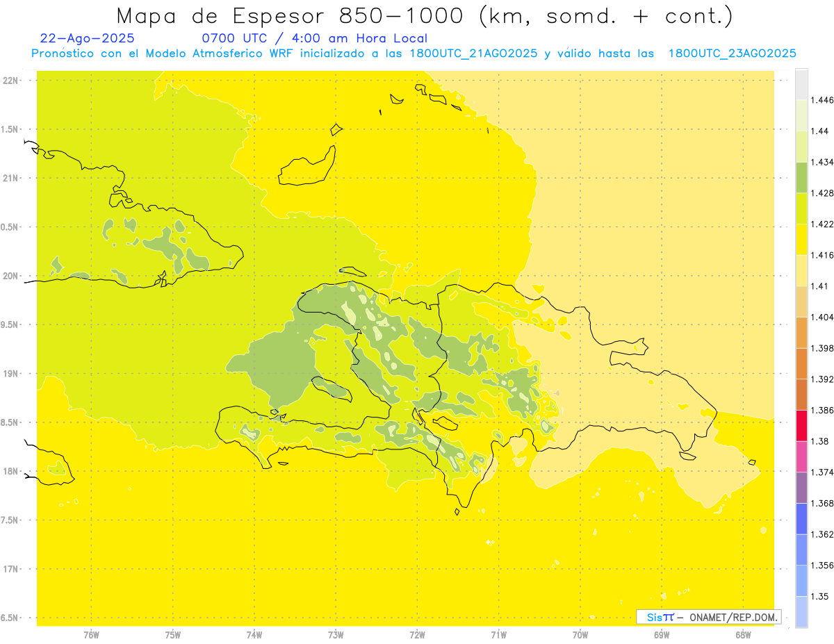Click the legend value '1.434'
The width and height of the screenshot is (834, 644).
(x=823, y=162)
